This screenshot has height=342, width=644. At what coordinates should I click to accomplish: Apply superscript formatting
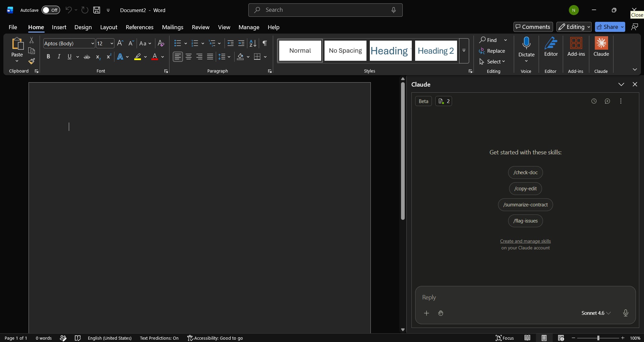109,57
